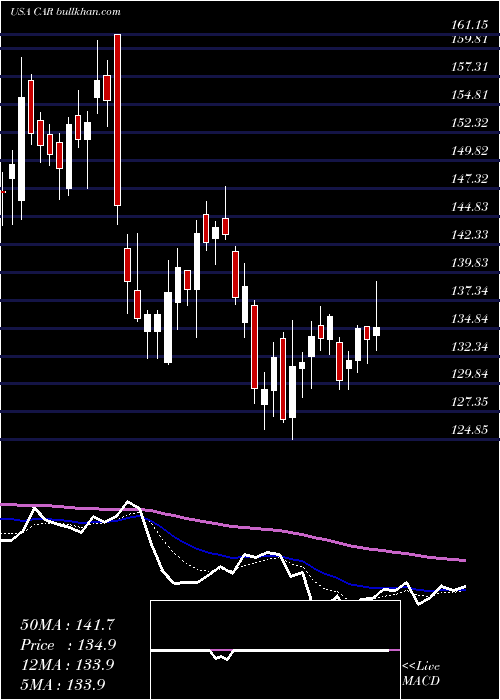The width and height of the screenshot is (500, 700).
Task: Click the 142.33 price axis label
Action: click(x=469, y=235)
